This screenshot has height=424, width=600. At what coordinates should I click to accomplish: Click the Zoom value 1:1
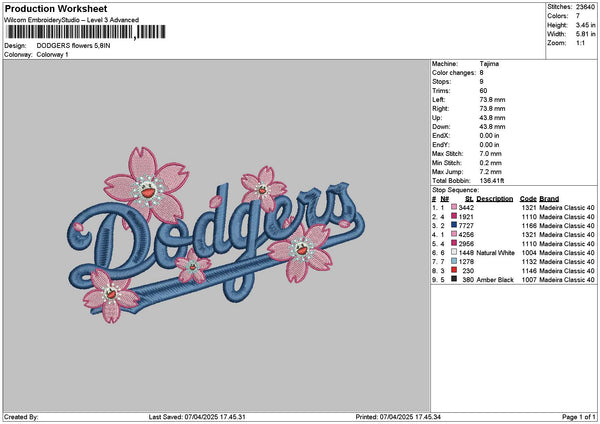pyautogui.click(x=580, y=43)
